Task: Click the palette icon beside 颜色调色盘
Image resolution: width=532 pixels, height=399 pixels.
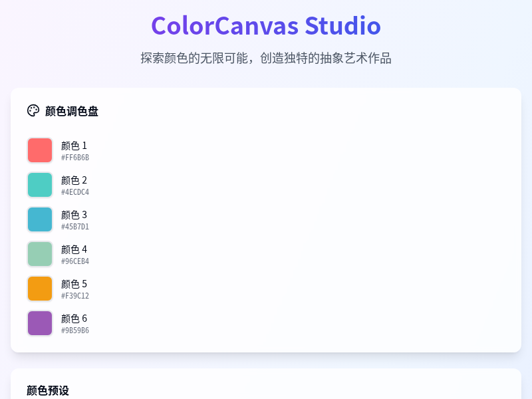Action: point(33,110)
